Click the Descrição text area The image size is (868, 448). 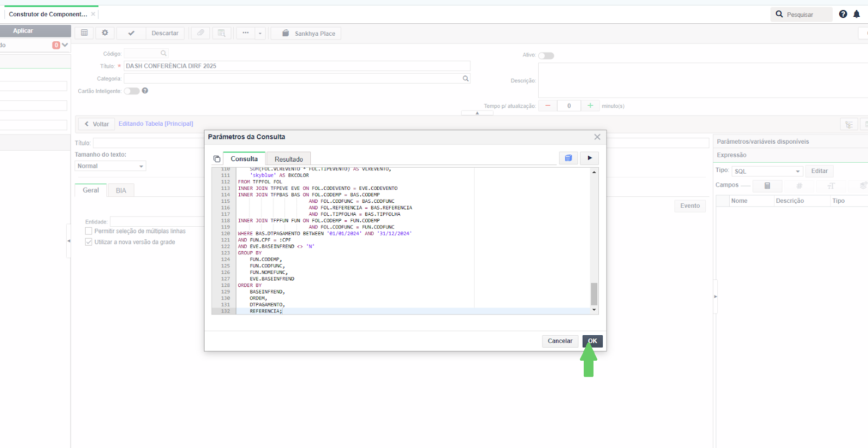pos(703,80)
